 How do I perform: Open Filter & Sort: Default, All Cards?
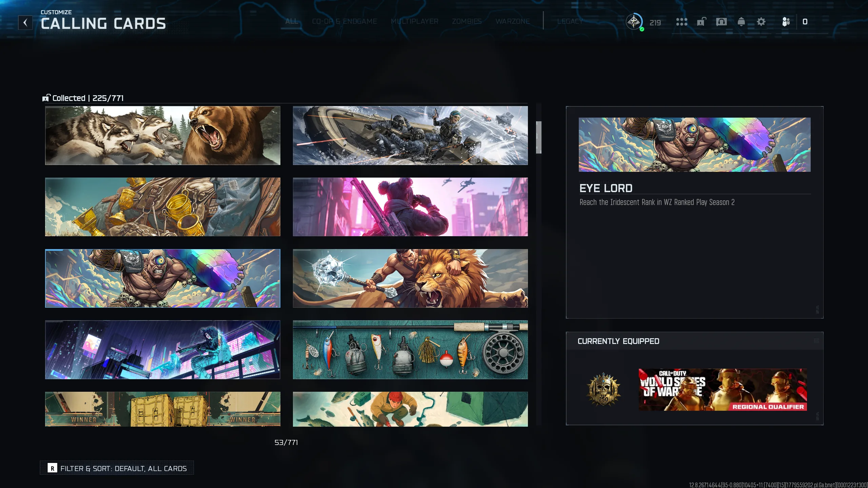117,468
